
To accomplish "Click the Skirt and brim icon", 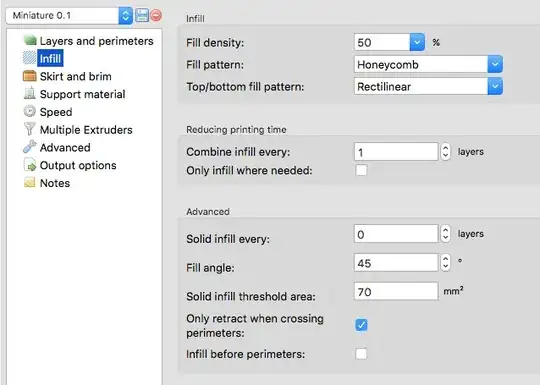I will (30, 76).
